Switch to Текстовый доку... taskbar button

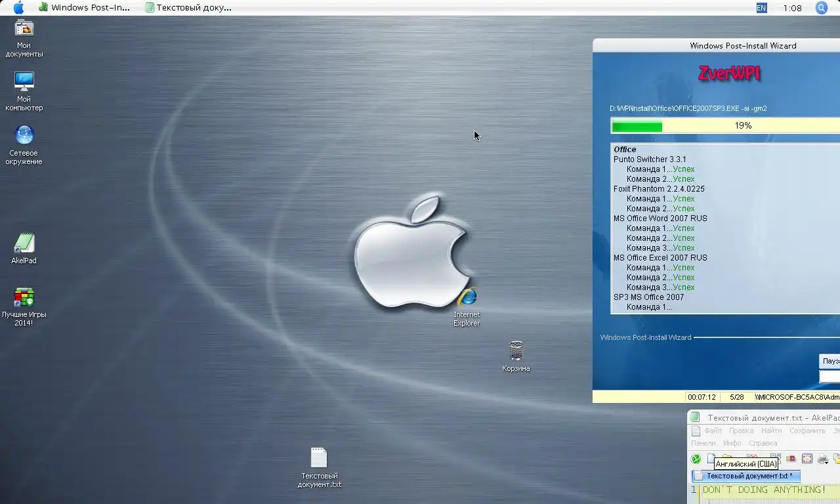188,8
